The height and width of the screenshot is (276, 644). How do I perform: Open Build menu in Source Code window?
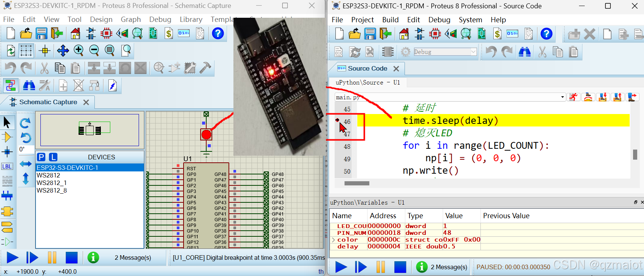tap(390, 20)
